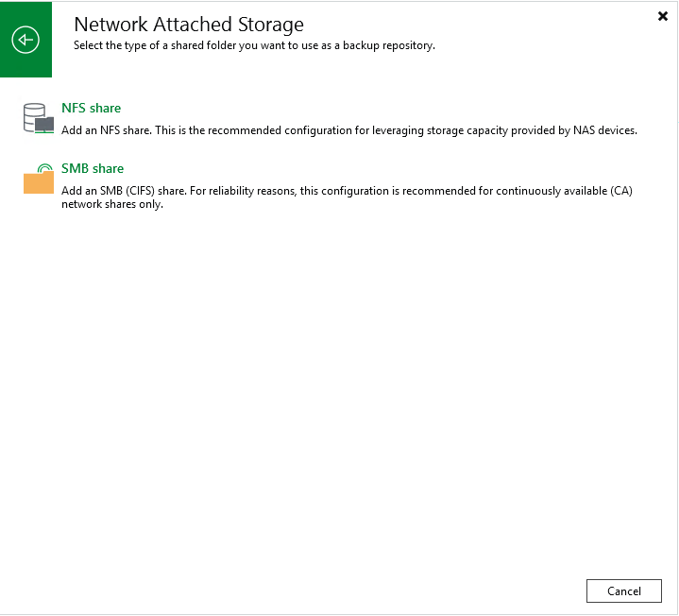Open the SMB share option
The image size is (679, 616).
click(93, 168)
